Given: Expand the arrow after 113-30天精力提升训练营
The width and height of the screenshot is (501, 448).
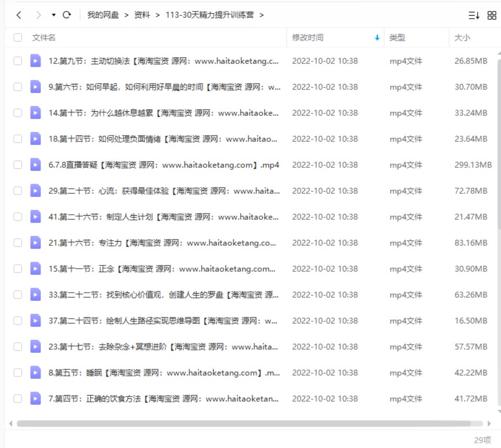Looking at the screenshot, I should [262, 15].
